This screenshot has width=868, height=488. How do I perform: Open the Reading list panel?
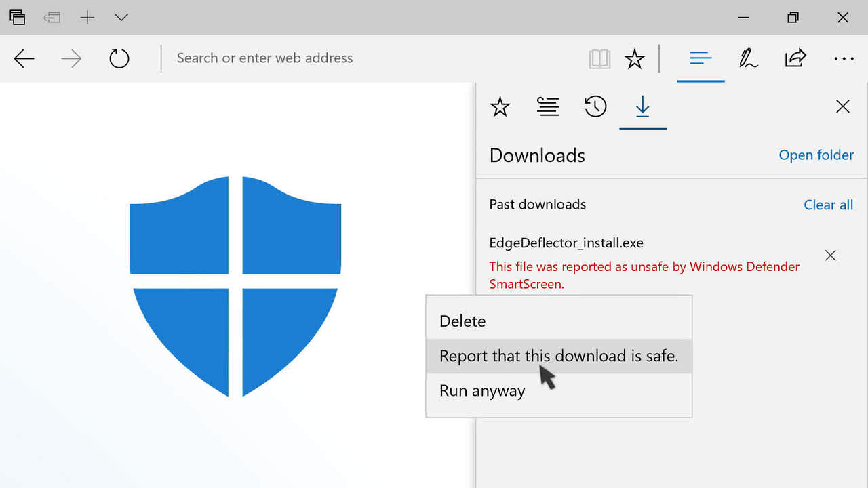point(548,106)
